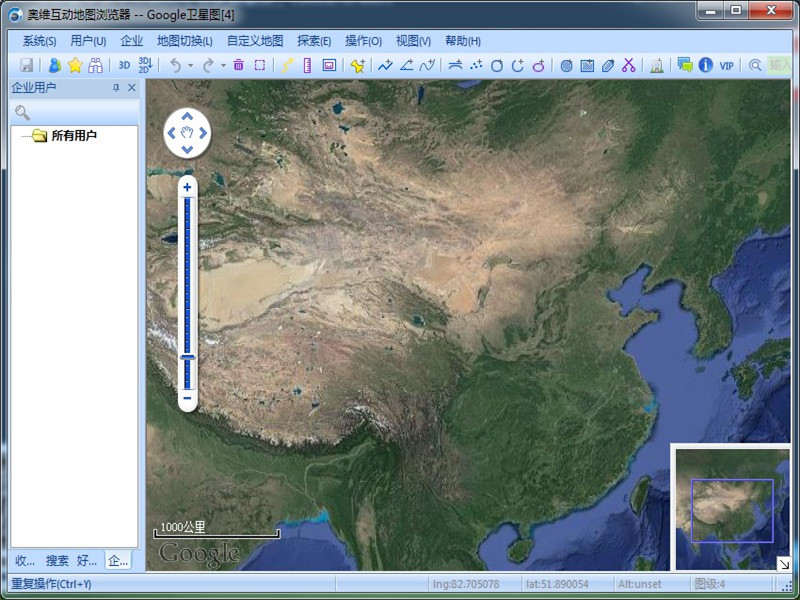
Task: Pan the map left with arrow
Action: 171,133
